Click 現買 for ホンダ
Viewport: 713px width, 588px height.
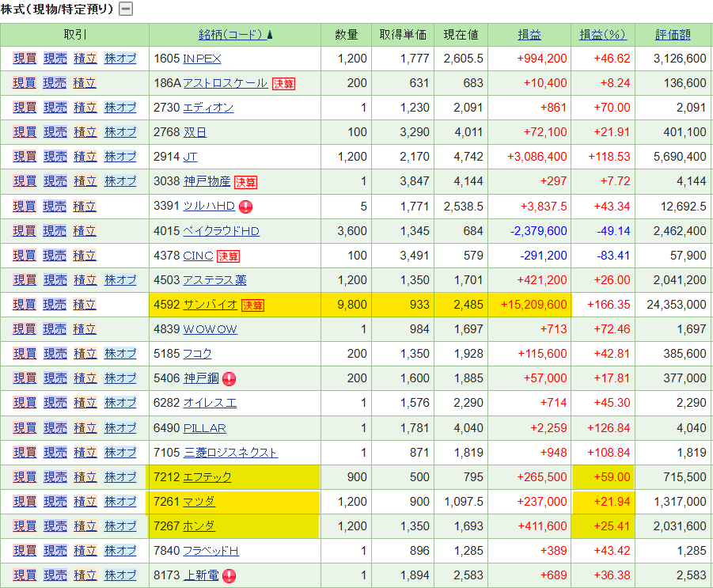pyautogui.click(x=25, y=526)
